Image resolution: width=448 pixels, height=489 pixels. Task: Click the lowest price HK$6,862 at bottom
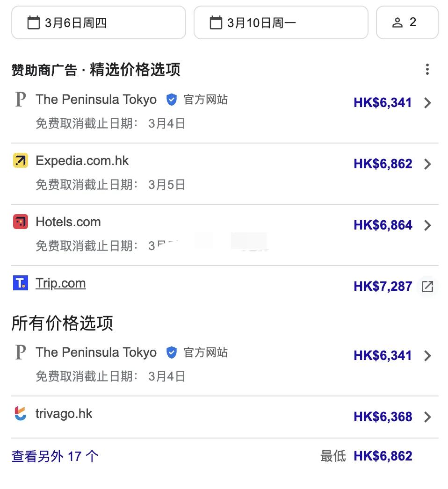pyautogui.click(x=383, y=456)
